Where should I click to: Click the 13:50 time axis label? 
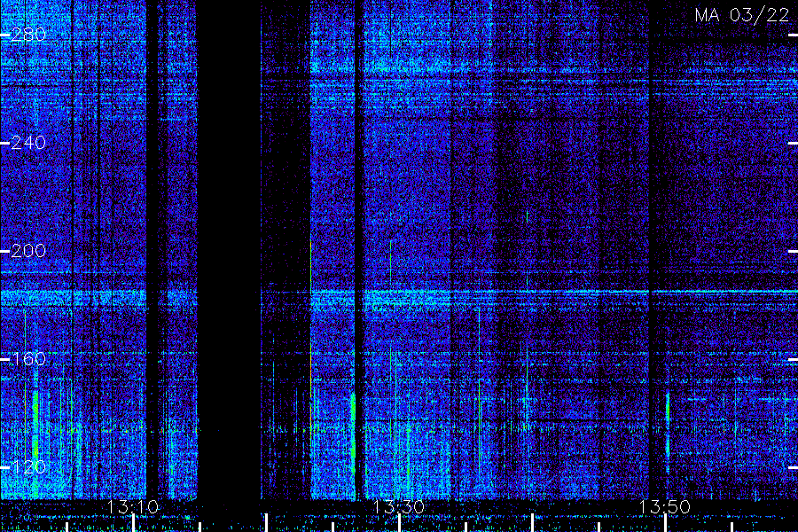pos(664,506)
